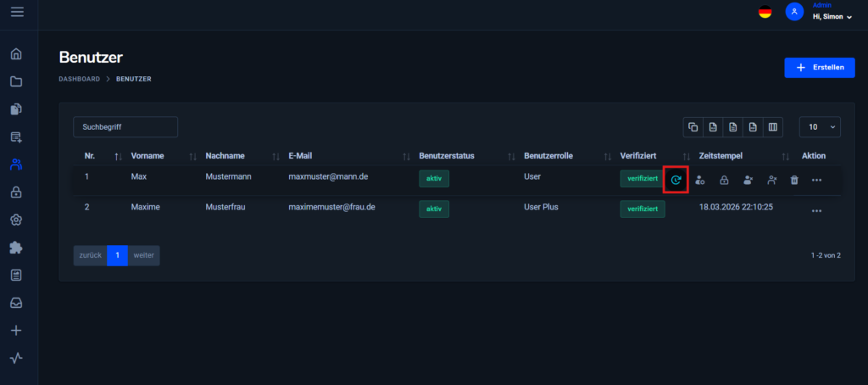This screenshot has width=868, height=385.
Task: Focus the Suchbegriff search field
Action: coord(125,127)
